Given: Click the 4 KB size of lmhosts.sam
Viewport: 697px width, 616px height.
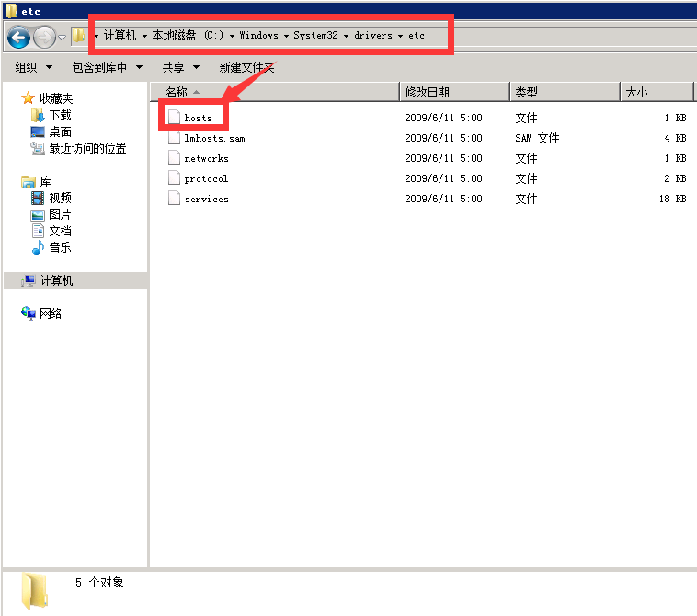Looking at the screenshot, I should coord(675,138).
